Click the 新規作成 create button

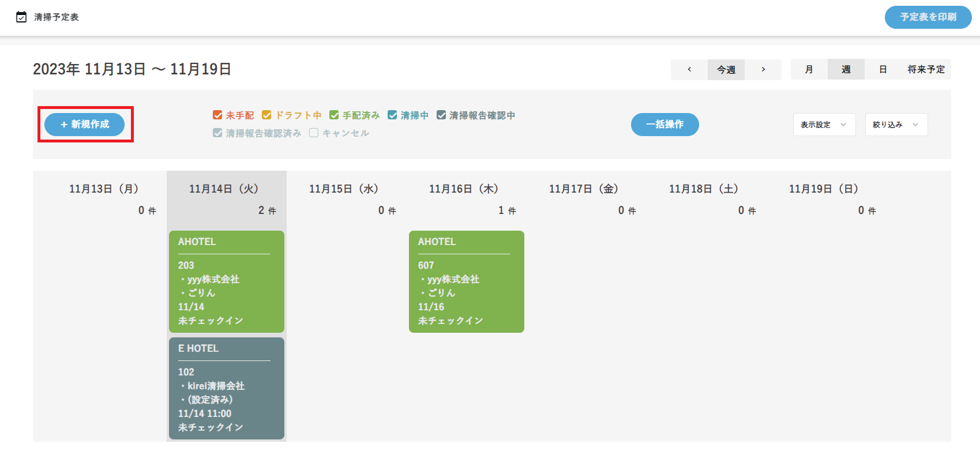(x=85, y=125)
